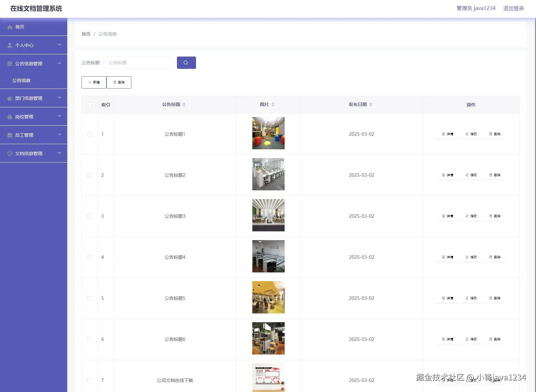
Task: Check the box for row 公告标题4
Action: tap(89, 257)
